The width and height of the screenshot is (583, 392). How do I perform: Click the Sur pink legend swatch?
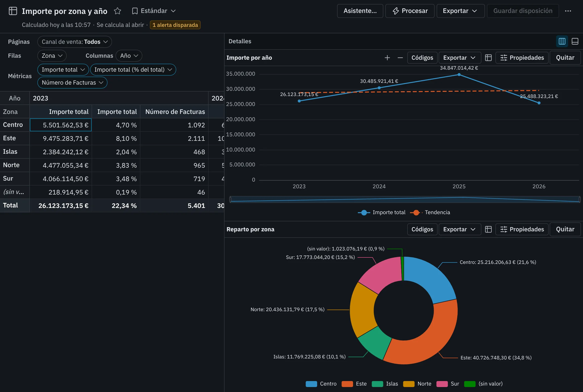tap(442, 384)
